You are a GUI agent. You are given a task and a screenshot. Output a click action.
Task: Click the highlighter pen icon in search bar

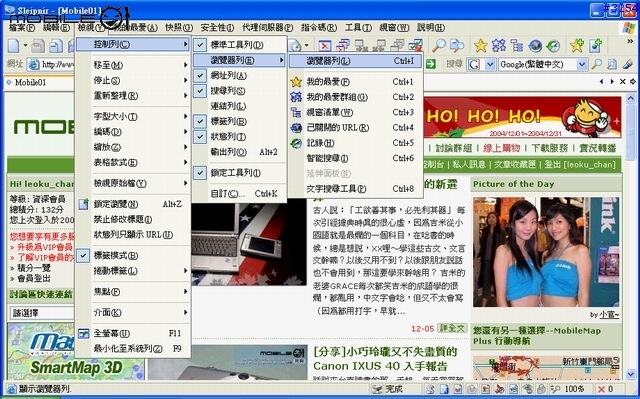click(627, 64)
